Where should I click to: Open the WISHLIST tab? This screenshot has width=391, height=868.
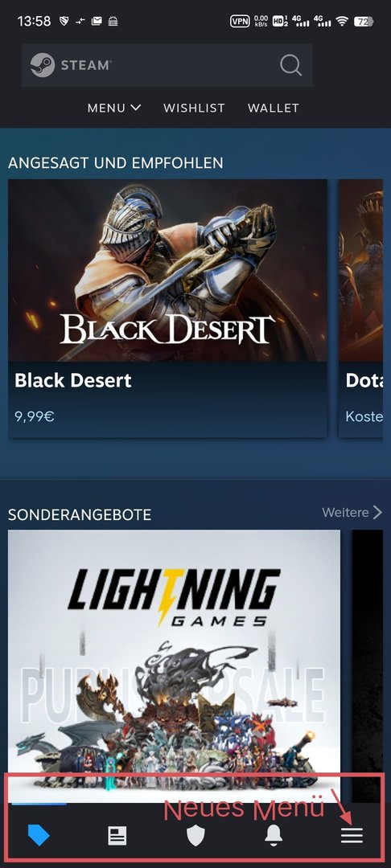195,108
